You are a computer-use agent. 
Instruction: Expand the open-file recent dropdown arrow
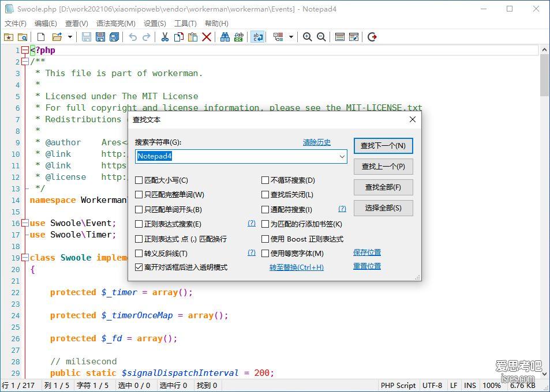[70, 37]
